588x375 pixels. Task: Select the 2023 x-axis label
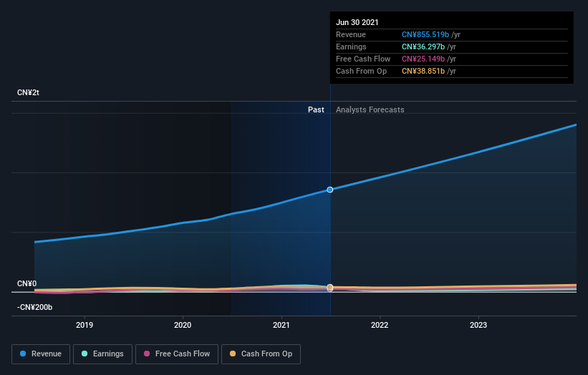tap(478, 325)
